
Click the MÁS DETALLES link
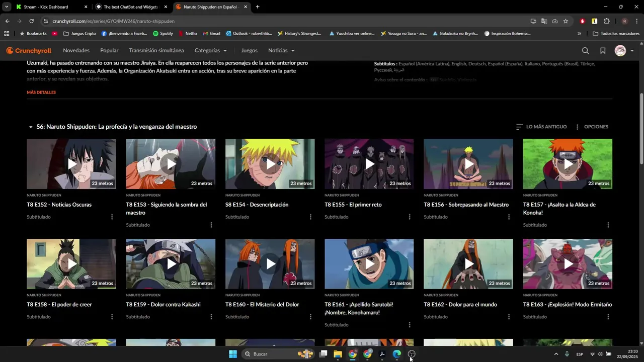coord(41,93)
